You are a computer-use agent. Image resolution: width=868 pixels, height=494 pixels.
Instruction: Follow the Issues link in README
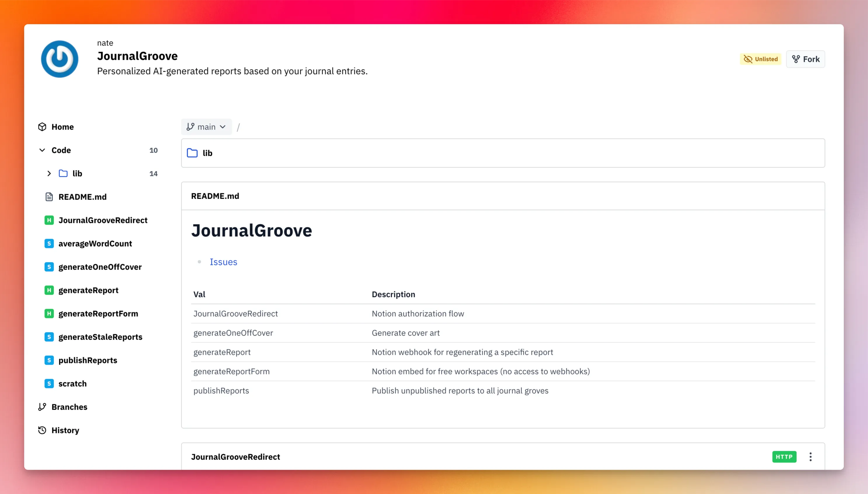(223, 262)
